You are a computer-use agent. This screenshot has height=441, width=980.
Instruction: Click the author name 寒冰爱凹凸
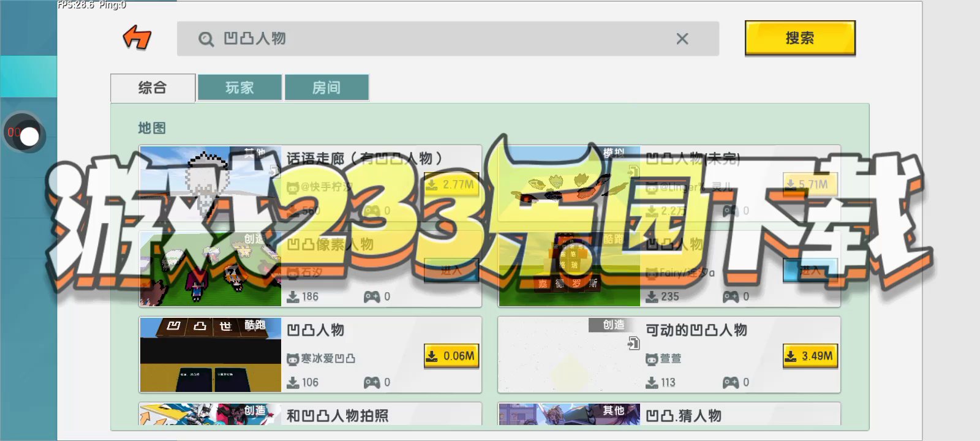(328, 359)
